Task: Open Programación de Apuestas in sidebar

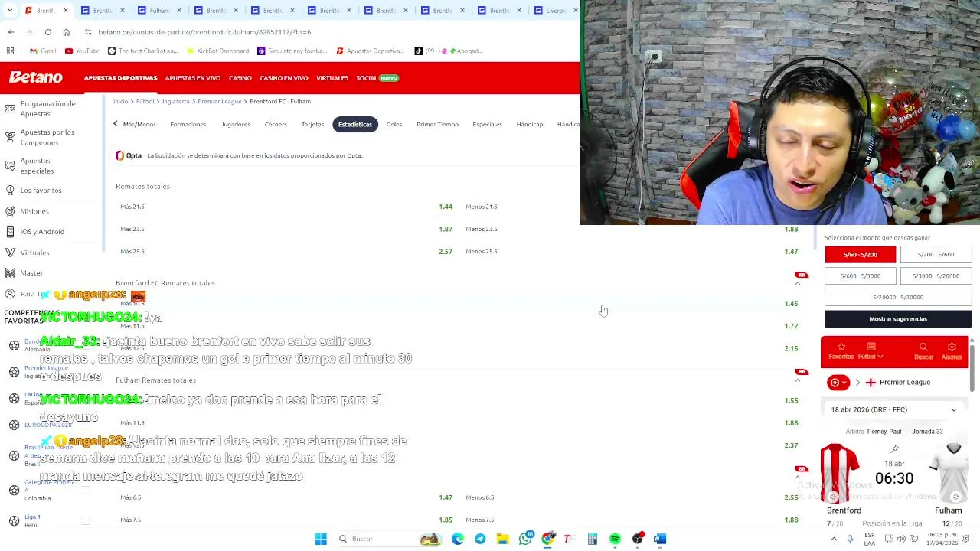Action: [x=47, y=109]
